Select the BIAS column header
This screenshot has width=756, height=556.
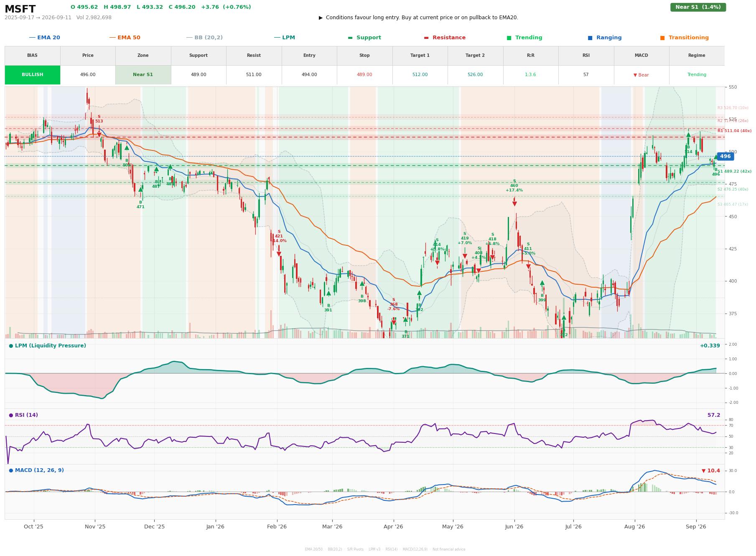33,56
